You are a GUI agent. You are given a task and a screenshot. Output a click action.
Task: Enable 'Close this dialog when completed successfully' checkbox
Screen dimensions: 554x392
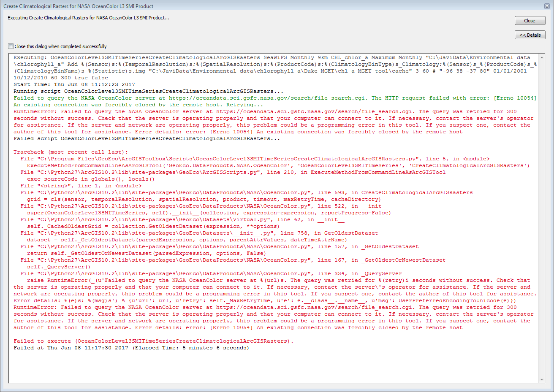[x=11, y=46]
